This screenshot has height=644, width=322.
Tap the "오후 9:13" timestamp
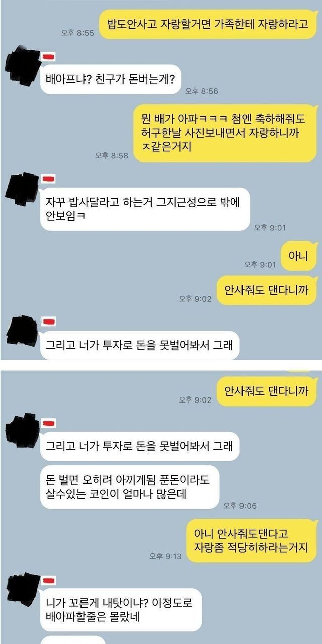pyautogui.click(x=166, y=556)
